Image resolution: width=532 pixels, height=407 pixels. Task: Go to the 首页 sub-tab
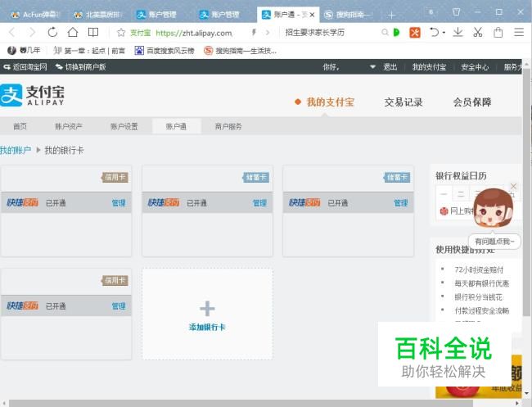click(20, 126)
